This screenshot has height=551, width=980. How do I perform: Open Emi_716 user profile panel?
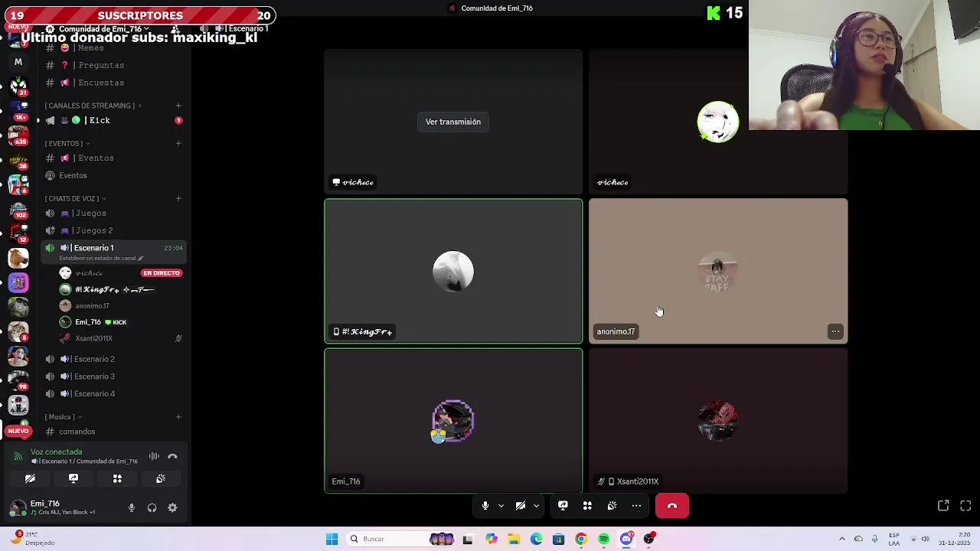coord(63,507)
